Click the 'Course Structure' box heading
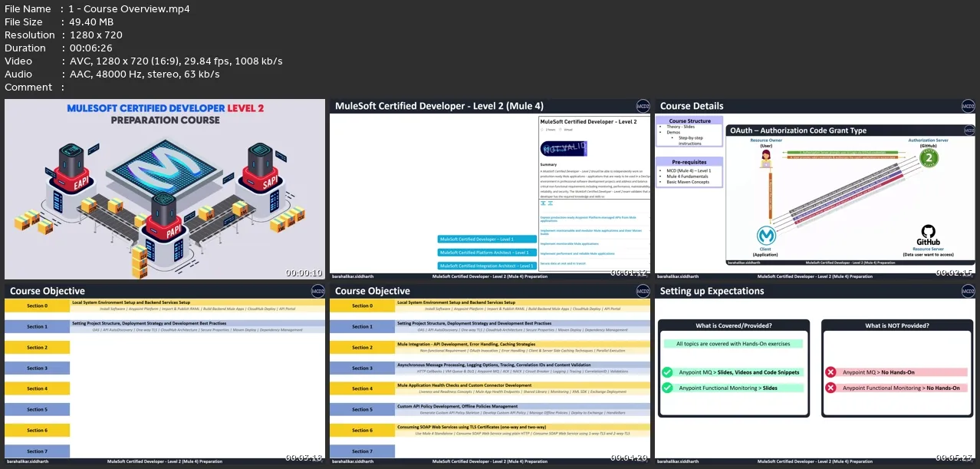The height and width of the screenshot is (469, 980). [x=689, y=121]
